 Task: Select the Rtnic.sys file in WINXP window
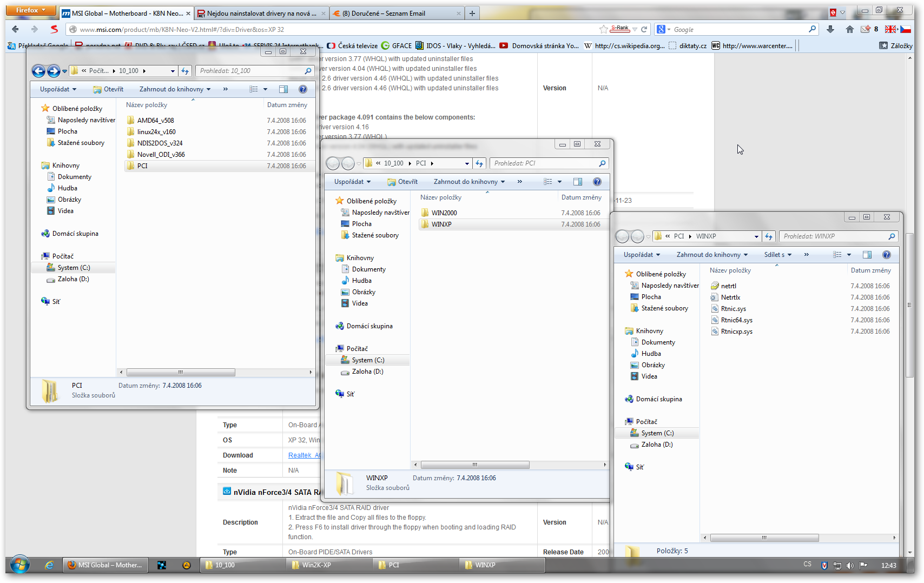[734, 309]
